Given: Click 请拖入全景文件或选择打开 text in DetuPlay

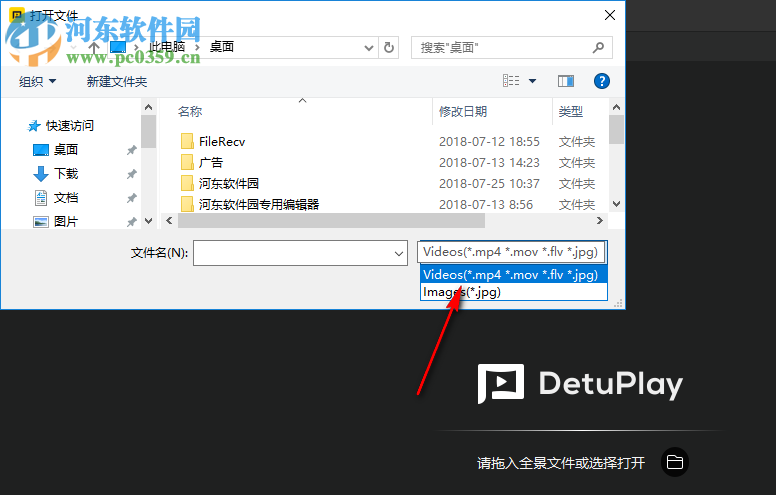Looking at the screenshot, I should click(x=561, y=463).
